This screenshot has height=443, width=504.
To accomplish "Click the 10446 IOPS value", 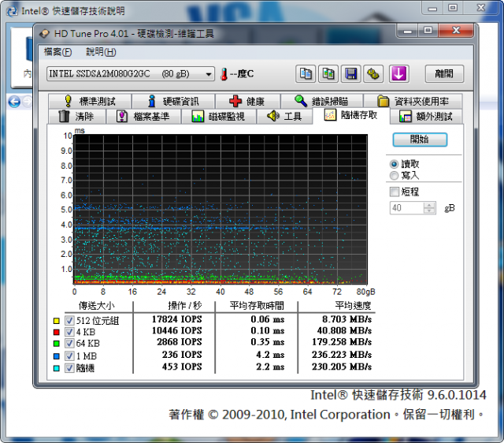I will point(177,330).
